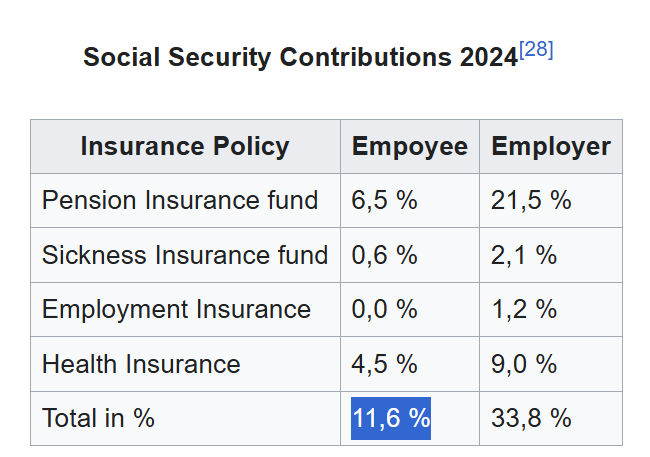This screenshot has height=457, width=650.
Task: Click the highlighted 11,6 % total cell
Action: click(391, 418)
